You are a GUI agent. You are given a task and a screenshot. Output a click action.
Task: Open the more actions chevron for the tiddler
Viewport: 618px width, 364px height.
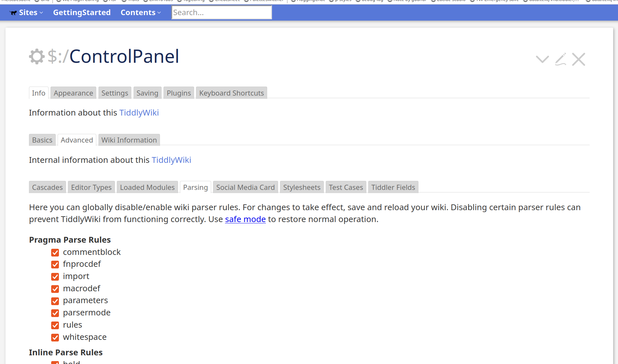tap(542, 59)
